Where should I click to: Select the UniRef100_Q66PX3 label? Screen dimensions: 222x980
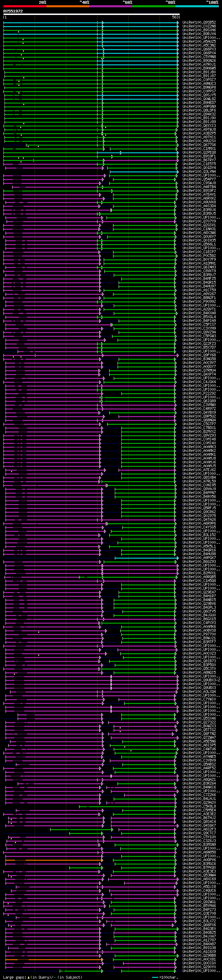199,49
